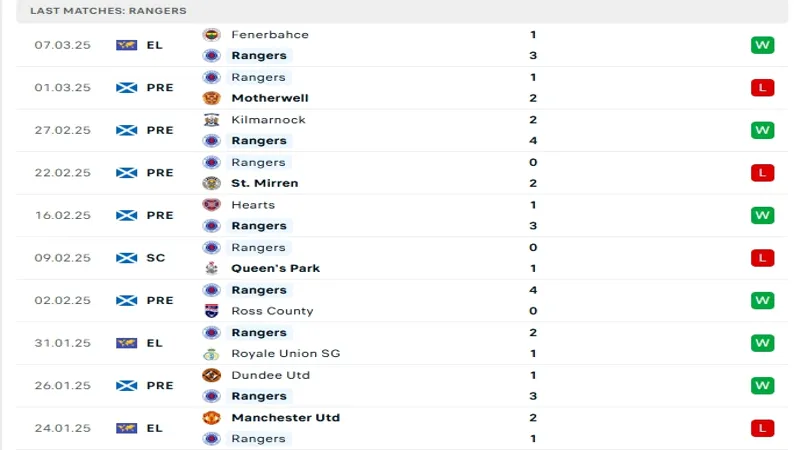Click the Hearts club crest icon

[211, 205]
